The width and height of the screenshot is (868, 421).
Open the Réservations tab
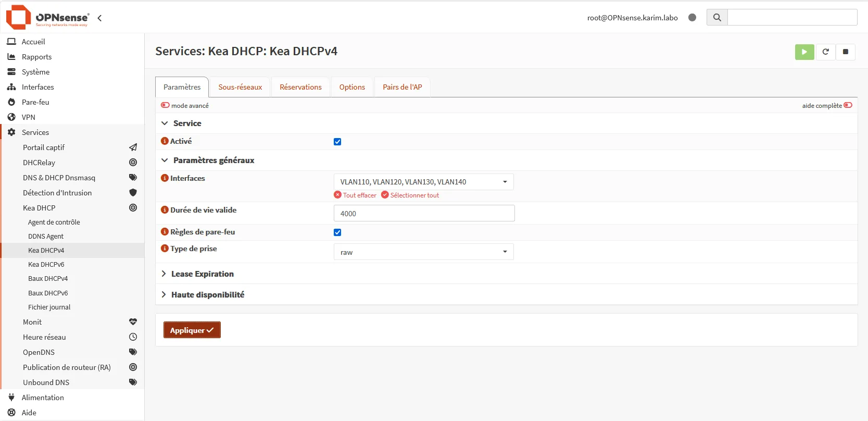(x=300, y=87)
